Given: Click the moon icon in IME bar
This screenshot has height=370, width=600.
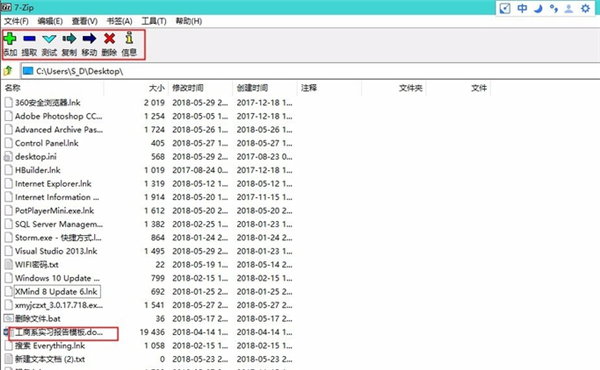Looking at the screenshot, I should [538, 8].
